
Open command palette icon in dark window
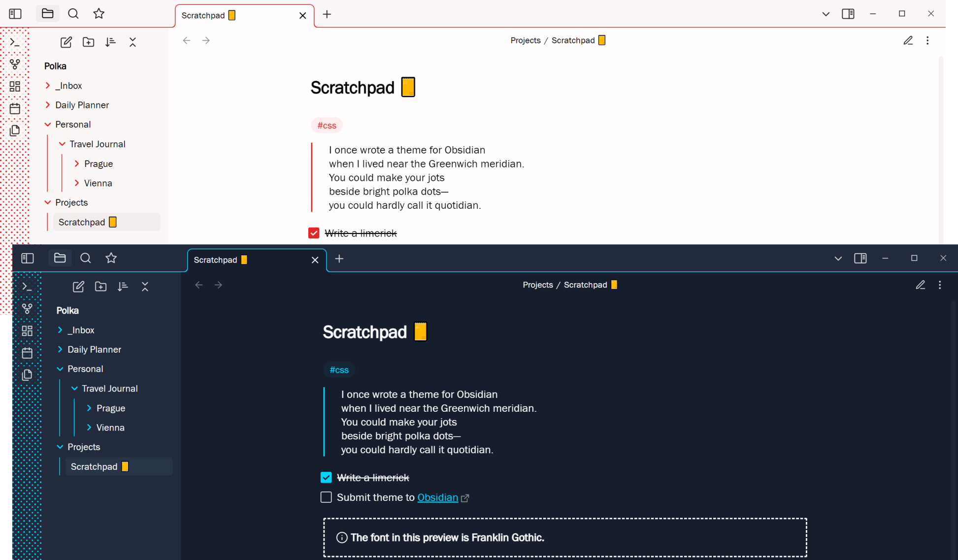[28, 287]
